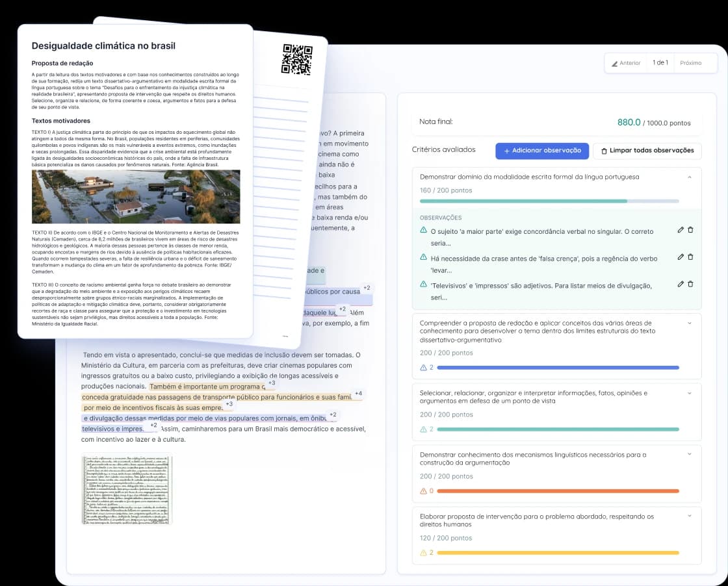Edit the 'a maior parte' observation
This screenshot has height=586, width=728.
tap(680, 230)
